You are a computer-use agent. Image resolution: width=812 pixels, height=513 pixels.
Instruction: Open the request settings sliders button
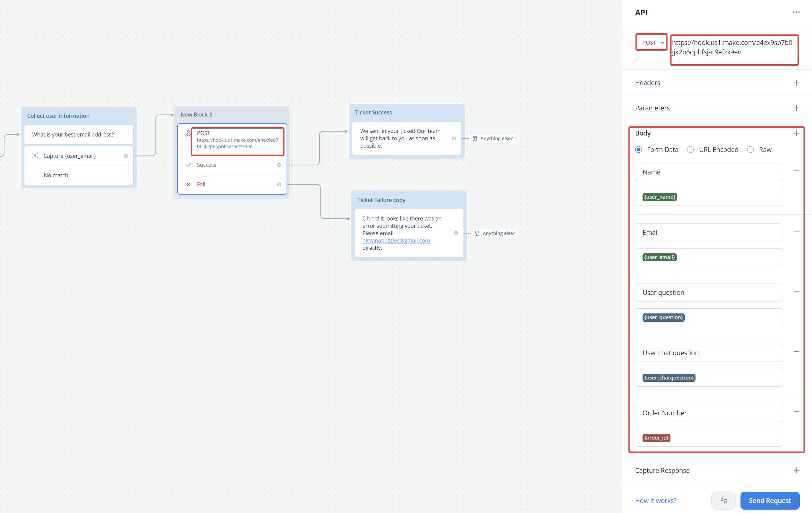tap(723, 500)
